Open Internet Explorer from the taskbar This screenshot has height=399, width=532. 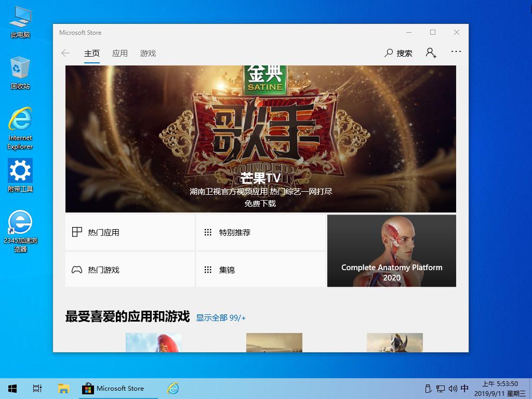pos(173,389)
